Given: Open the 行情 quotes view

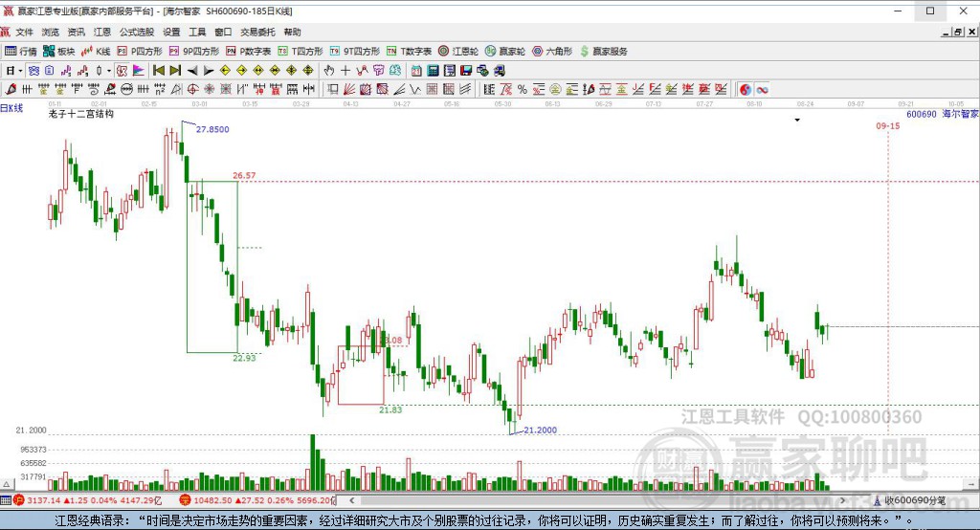Looking at the screenshot, I should pyautogui.click(x=21, y=52).
